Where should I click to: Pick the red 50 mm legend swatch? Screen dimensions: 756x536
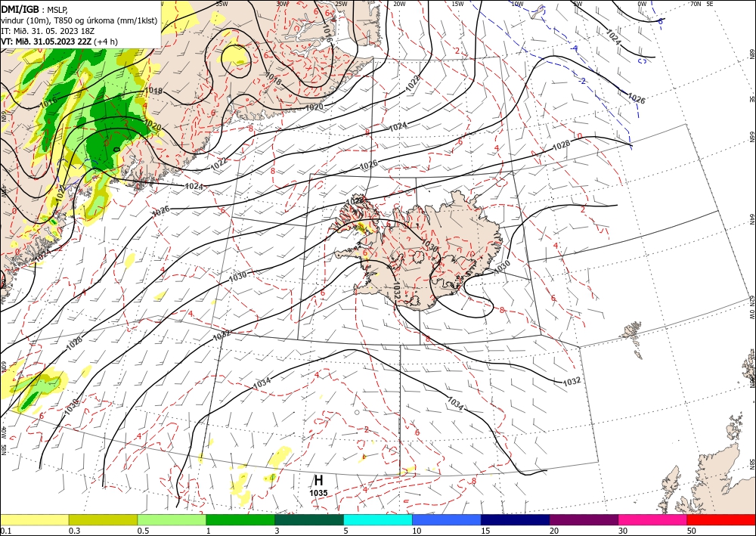(x=721, y=519)
